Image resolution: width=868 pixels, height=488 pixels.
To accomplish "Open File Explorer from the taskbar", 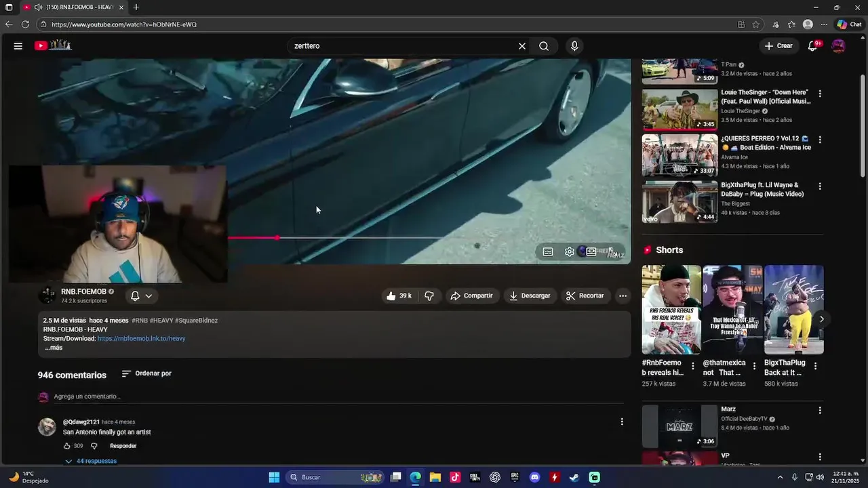I will point(435,477).
